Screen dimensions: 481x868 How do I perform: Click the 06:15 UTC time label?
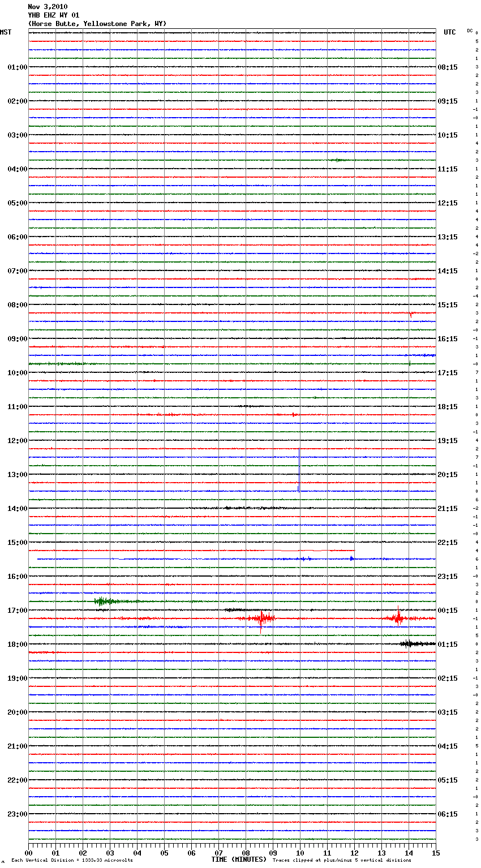click(x=448, y=814)
